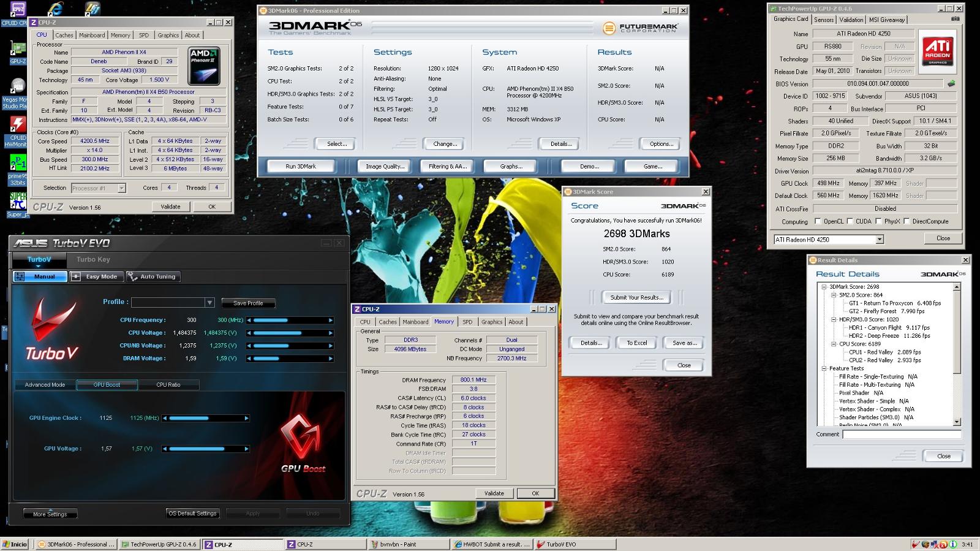Increase GPU Voltage with the right arrow

pos(247,449)
